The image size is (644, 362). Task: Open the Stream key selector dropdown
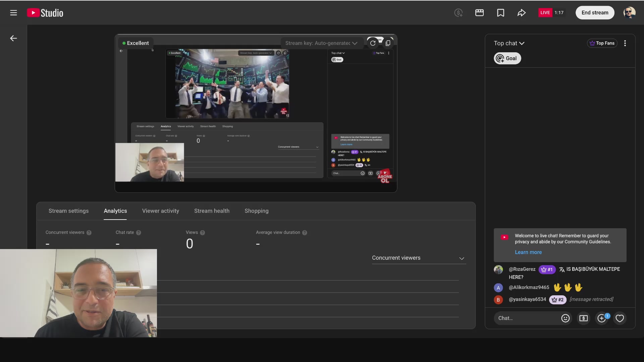click(321, 43)
